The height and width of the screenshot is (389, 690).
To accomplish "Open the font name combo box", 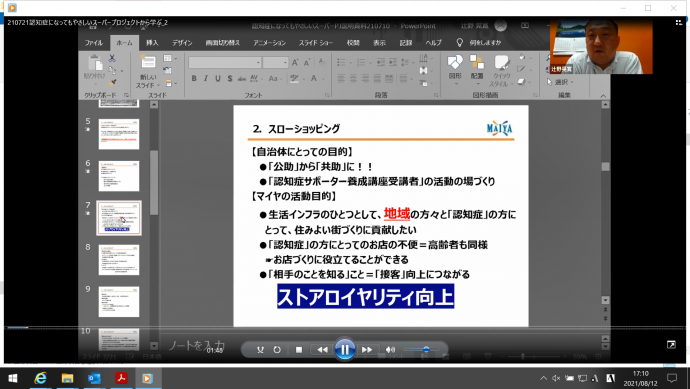I will click(x=225, y=62).
